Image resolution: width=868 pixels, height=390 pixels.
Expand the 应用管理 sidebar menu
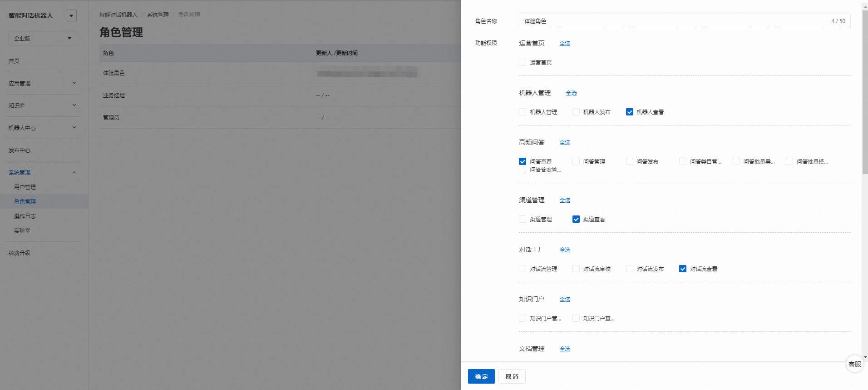pyautogui.click(x=43, y=83)
